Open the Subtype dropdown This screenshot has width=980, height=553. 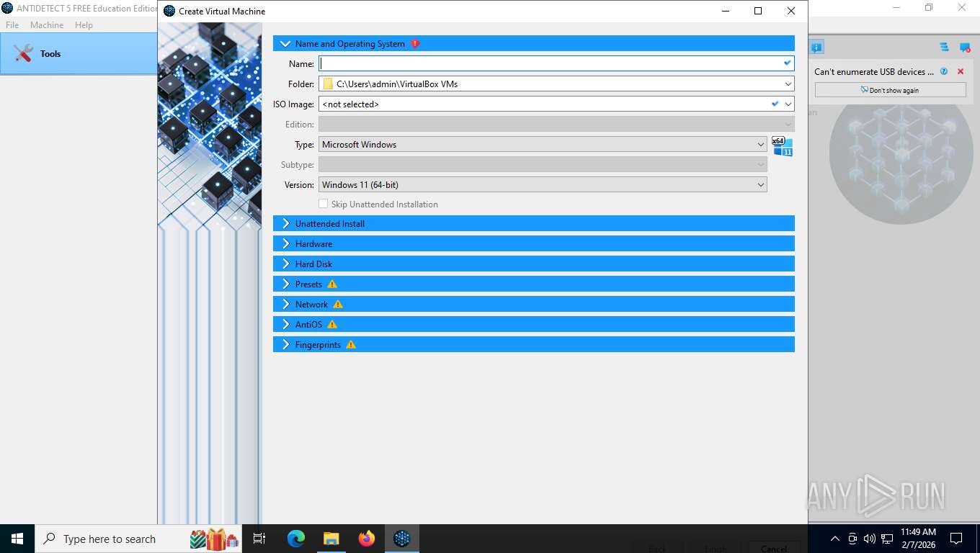pyautogui.click(x=543, y=164)
